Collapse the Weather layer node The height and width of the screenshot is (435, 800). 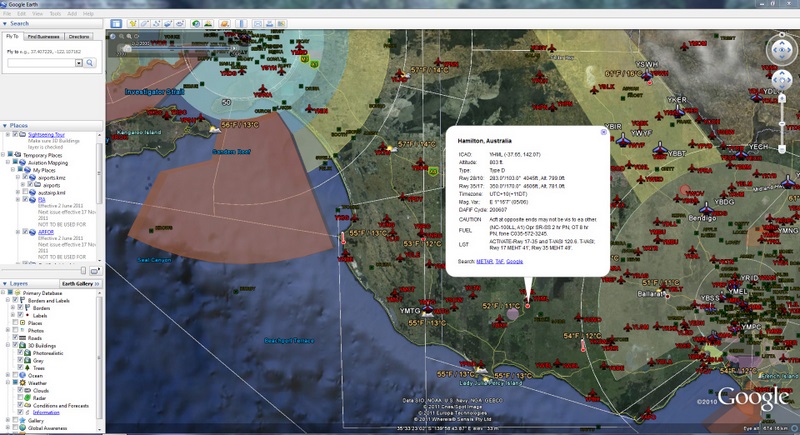point(9,382)
